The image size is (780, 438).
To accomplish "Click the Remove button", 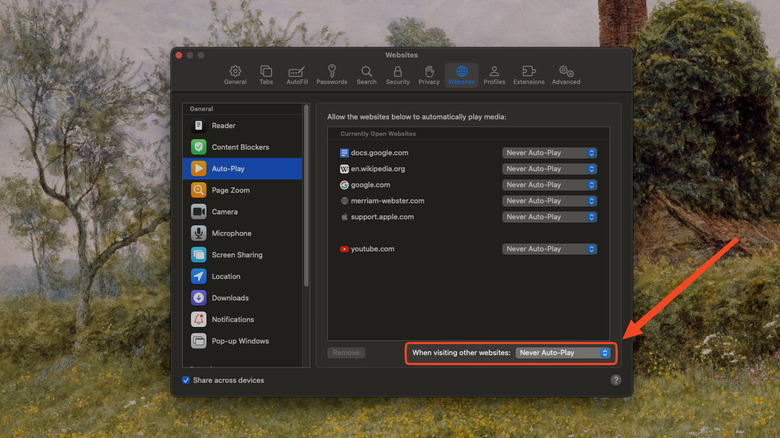I will click(346, 353).
